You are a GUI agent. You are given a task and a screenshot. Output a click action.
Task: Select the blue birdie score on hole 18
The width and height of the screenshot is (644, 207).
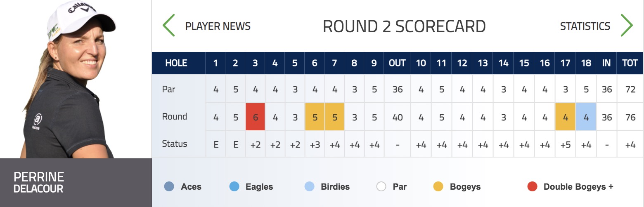[586, 117]
